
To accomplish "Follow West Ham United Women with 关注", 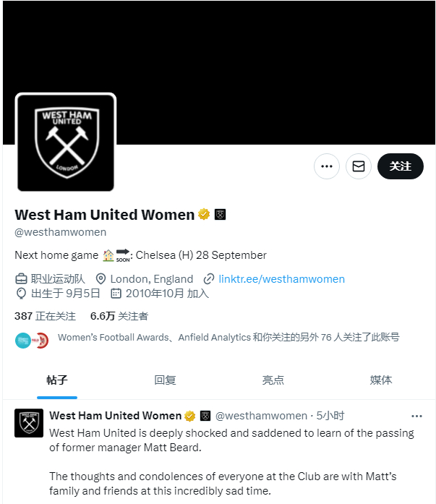I will (x=401, y=166).
